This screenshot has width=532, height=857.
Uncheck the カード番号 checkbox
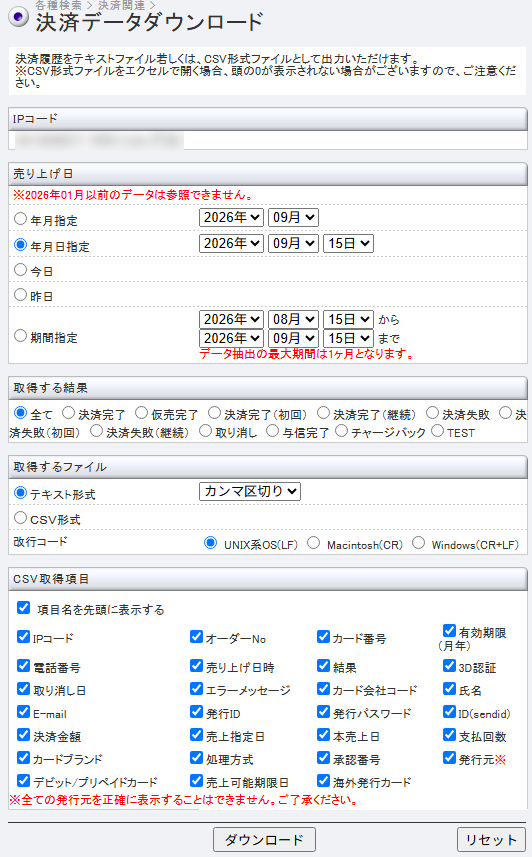click(x=323, y=637)
